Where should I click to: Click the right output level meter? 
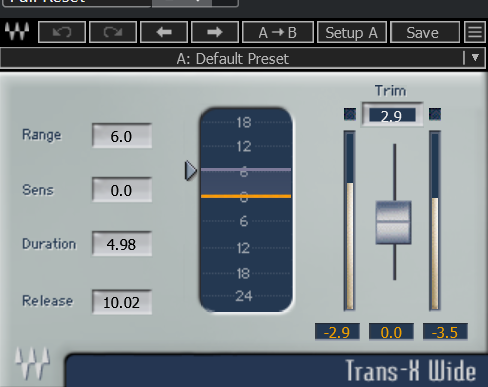pyautogui.click(x=435, y=221)
